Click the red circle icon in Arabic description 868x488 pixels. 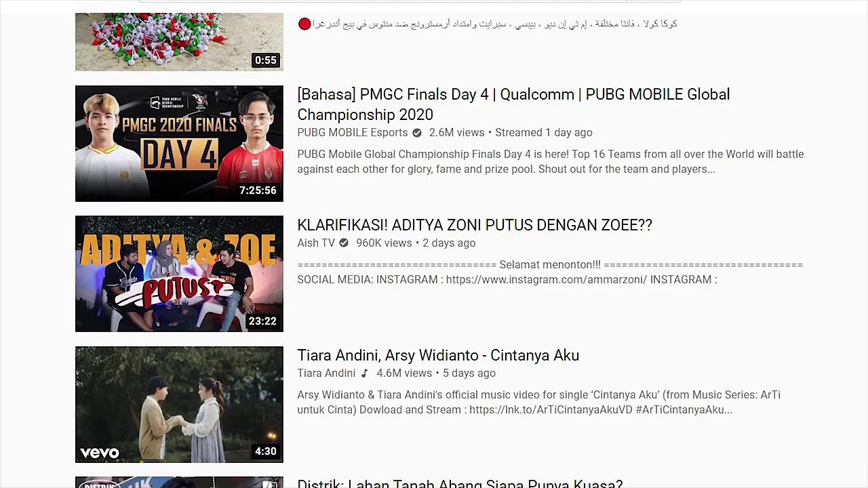point(304,24)
